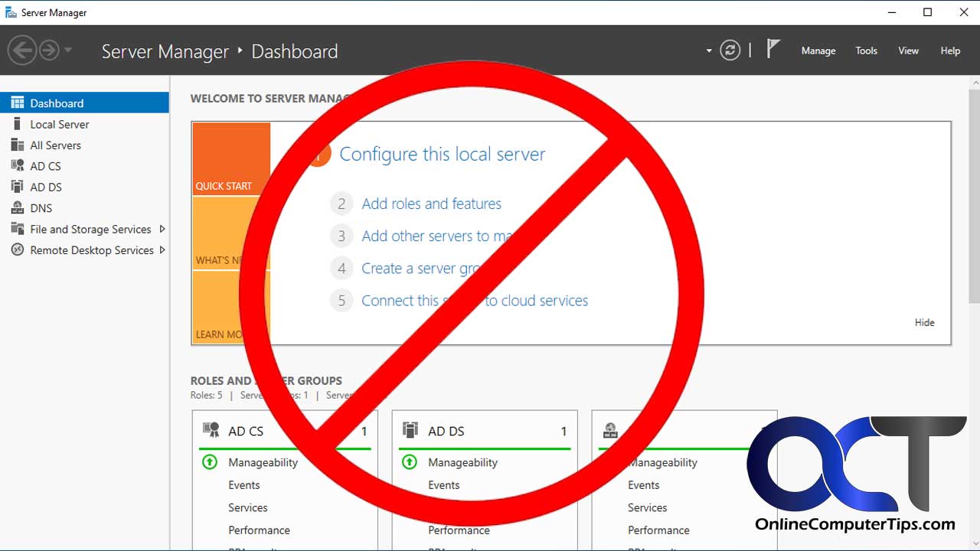Select the QUICK START tile
This screenshot has width=980, height=551.
(231, 159)
